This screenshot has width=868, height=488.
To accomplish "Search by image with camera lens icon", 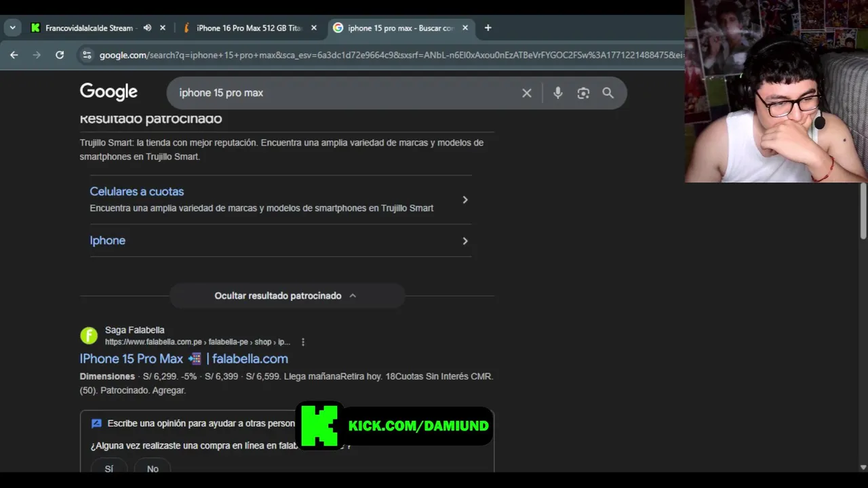I will pyautogui.click(x=583, y=93).
